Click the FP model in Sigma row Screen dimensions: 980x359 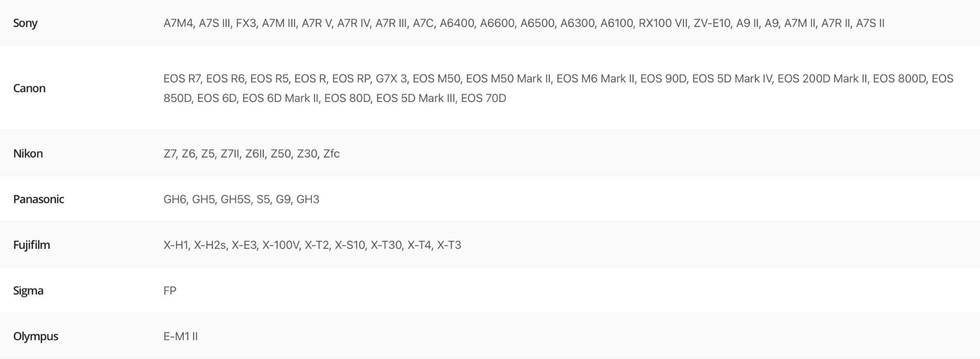pyautogui.click(x=170, y=291)
